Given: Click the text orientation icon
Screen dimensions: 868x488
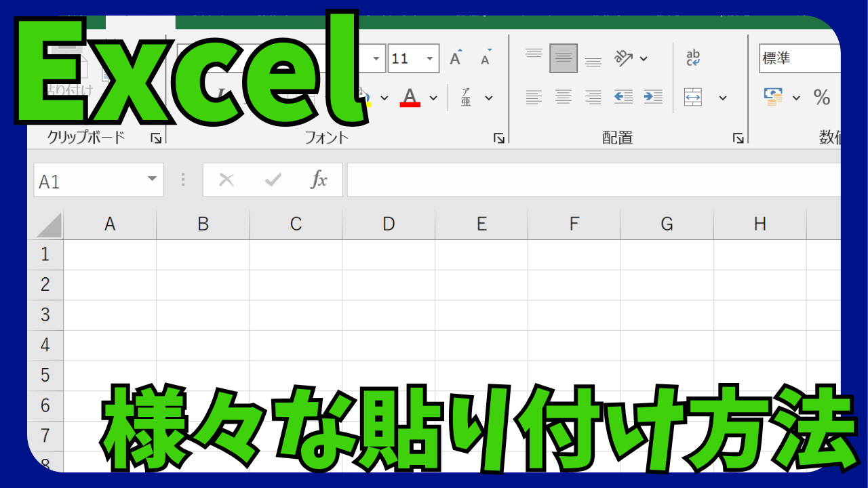Looking at the screenshot, I should tap(623, 58).
